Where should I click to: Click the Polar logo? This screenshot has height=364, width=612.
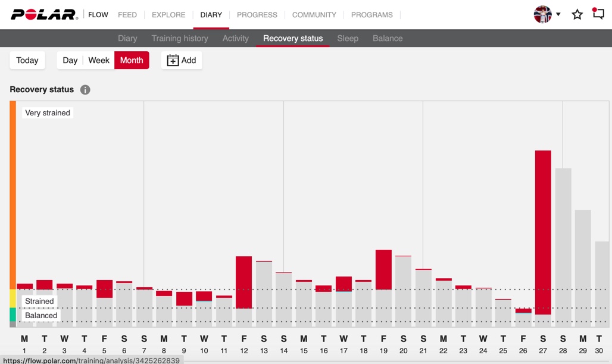[44, 14]
